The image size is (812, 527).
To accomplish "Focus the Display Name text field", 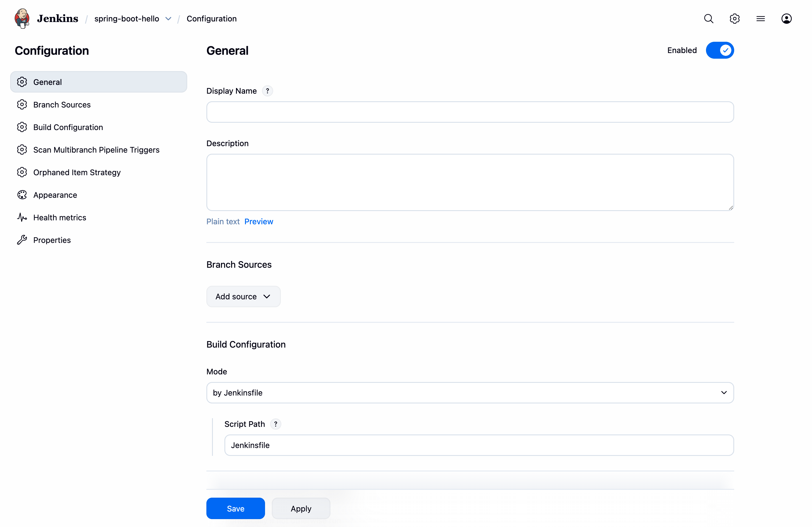I will (x=470, y=112).
